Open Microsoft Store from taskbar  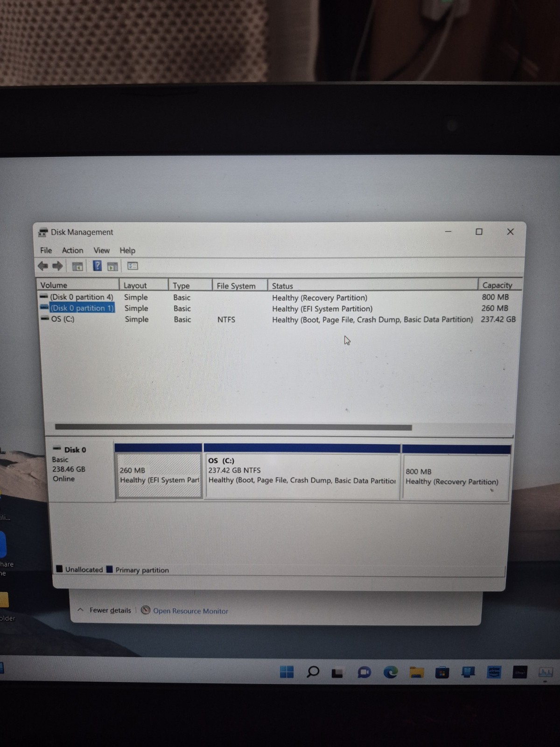442,672
